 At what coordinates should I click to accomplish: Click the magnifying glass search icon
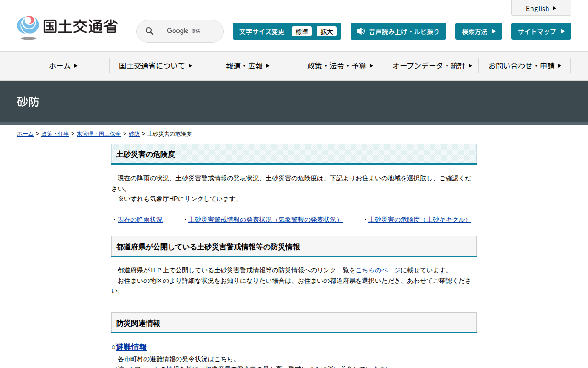pyautogui.click(x=149, y=31)
